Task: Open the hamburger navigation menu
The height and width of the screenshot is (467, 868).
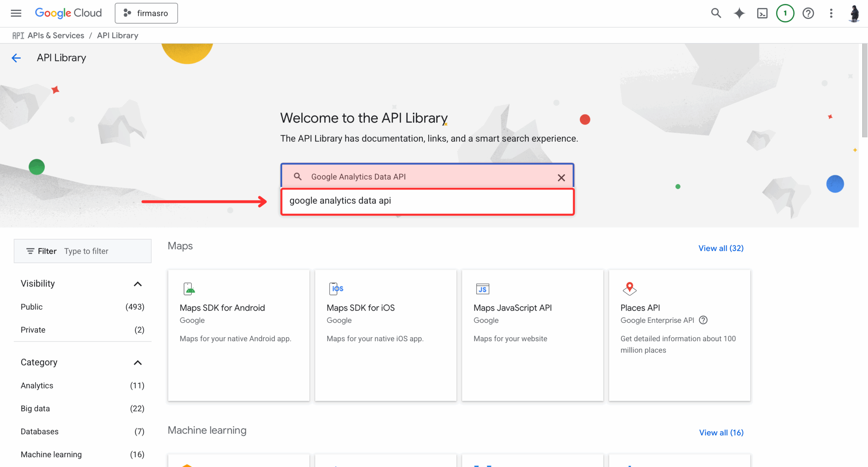Action: tap(16, 13)
